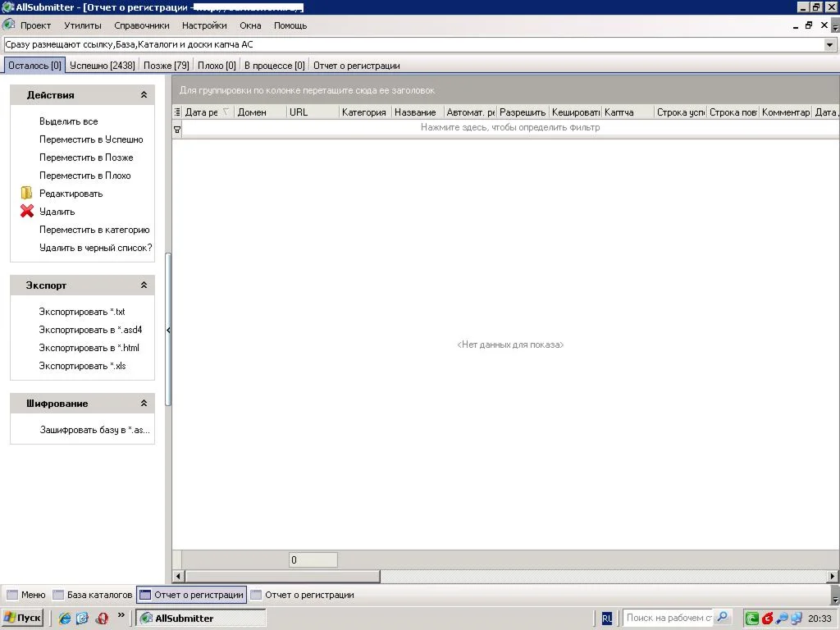This screenshot has height=630, width=840.
Task: Click Переместить в категорию
Action: point(94,230)
